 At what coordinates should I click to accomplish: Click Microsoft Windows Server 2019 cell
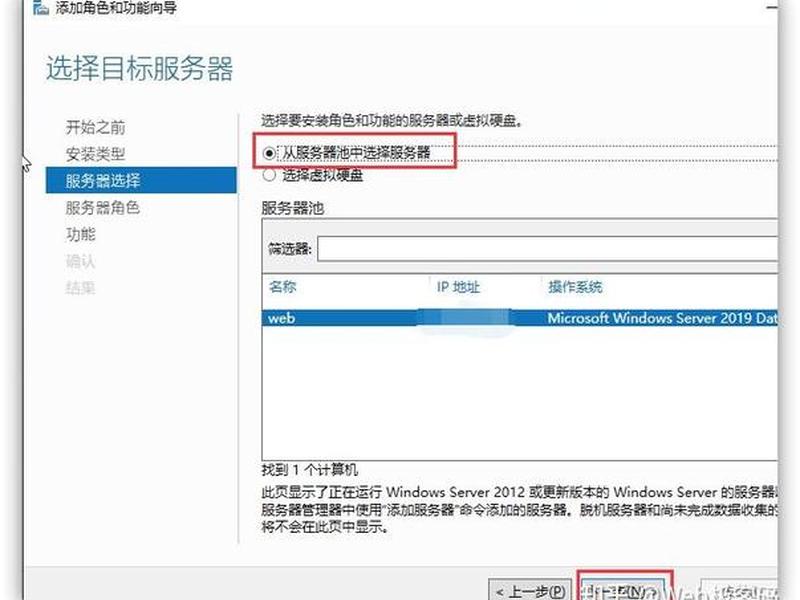662,318
